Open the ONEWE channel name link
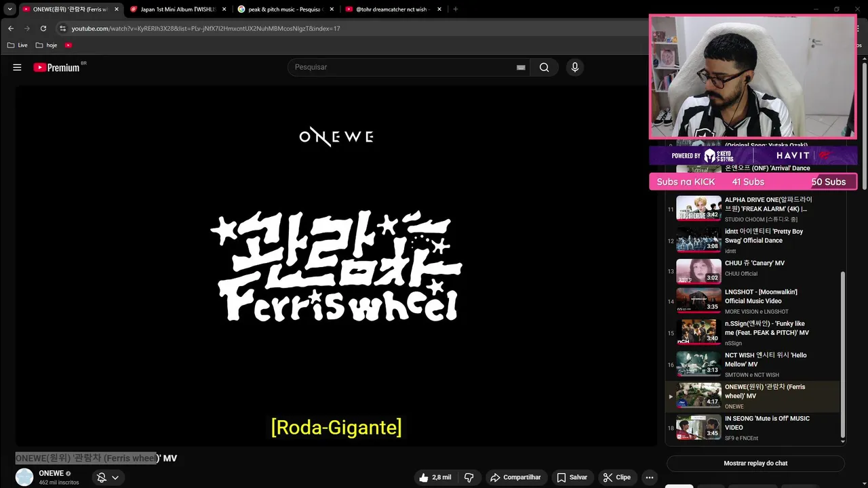The height and width of the screenshot is (488, 868). click(52, 473)
